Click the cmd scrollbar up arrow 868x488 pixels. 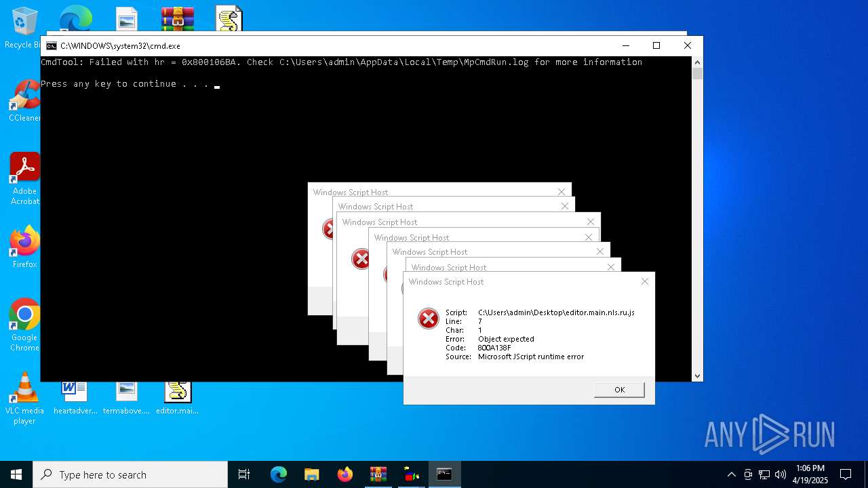pyautogui.click(x=697, y=62)
